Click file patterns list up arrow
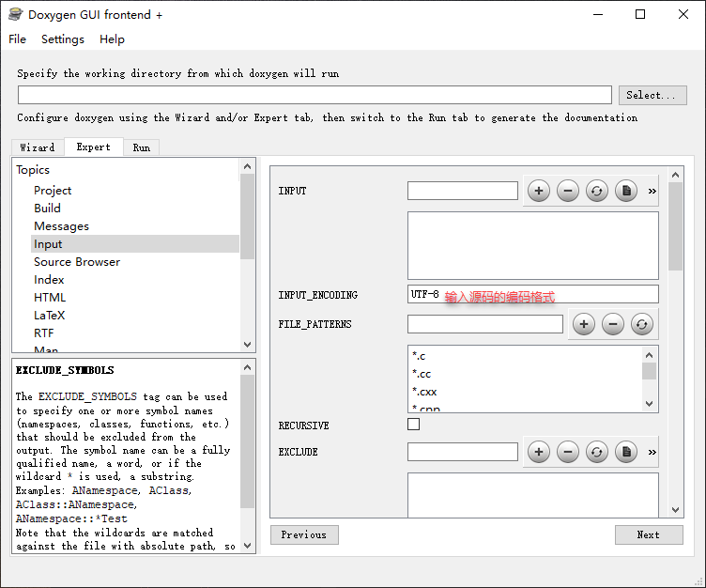Image resolution: width=706 pixels, height=588 pixels. point(649,355)
